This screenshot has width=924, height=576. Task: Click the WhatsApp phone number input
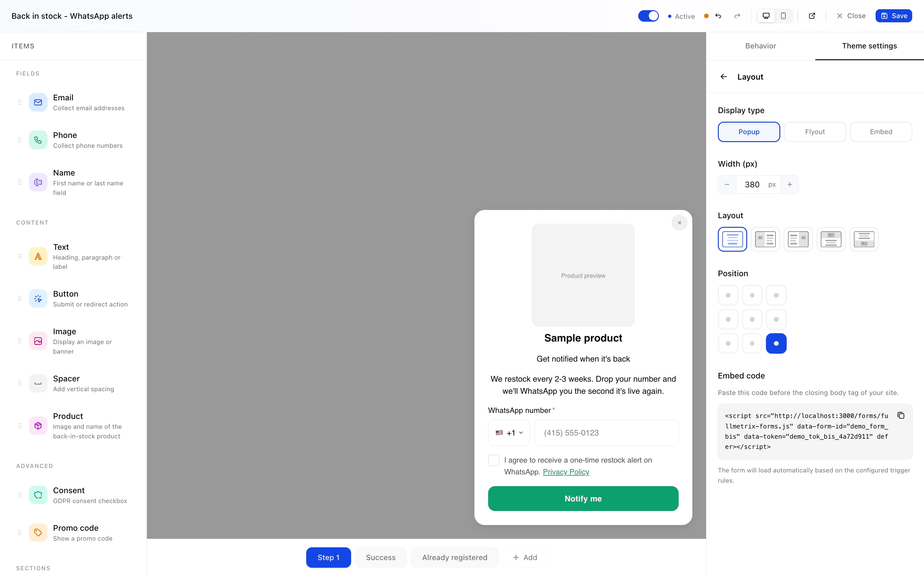coord(606,433)
